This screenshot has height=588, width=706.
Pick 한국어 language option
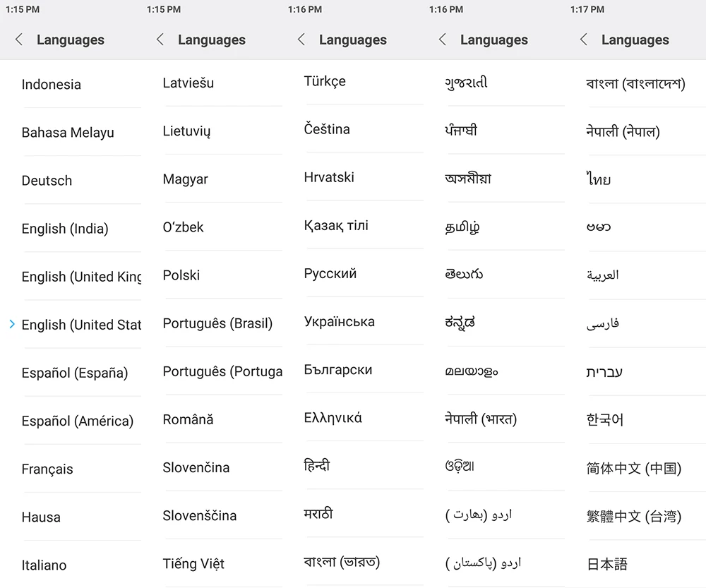[x=605, y=419]
